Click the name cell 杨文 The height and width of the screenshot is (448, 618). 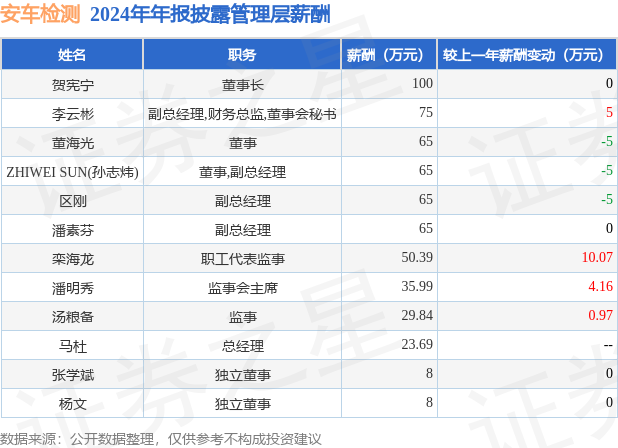tap(73, 404)
